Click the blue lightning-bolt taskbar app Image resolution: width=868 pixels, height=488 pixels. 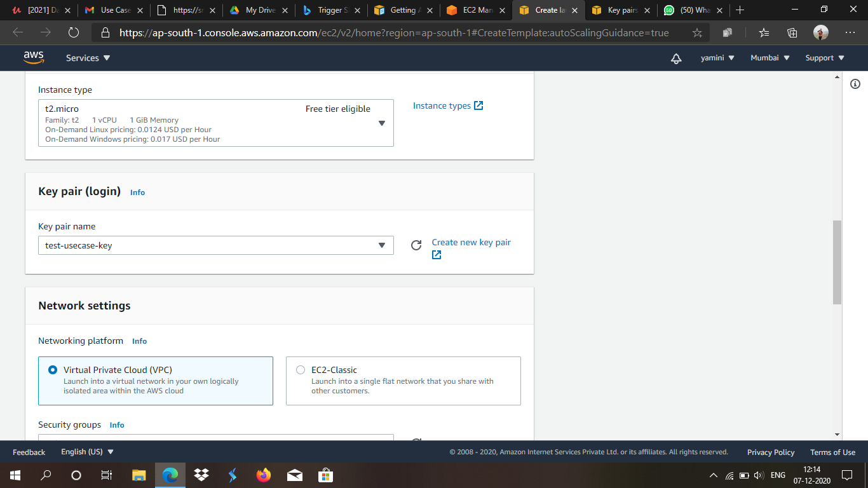pos(233,475)
